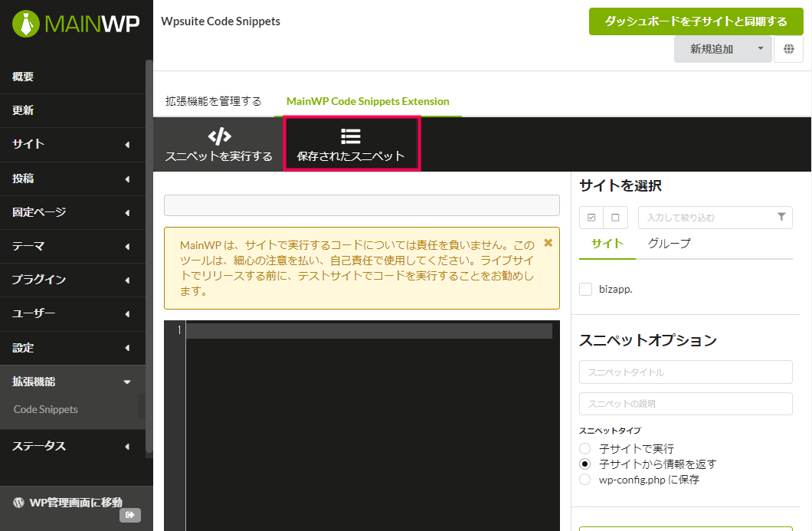The width and height of the screenshot is (812, 531).
Task: Expand the サイト sidebar menu
Action: point(73,145)
